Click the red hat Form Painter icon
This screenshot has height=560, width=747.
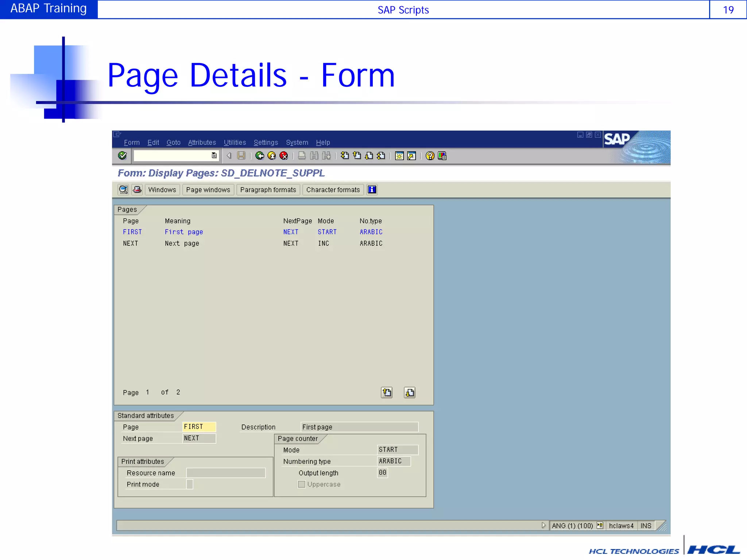tap(137, 190)
